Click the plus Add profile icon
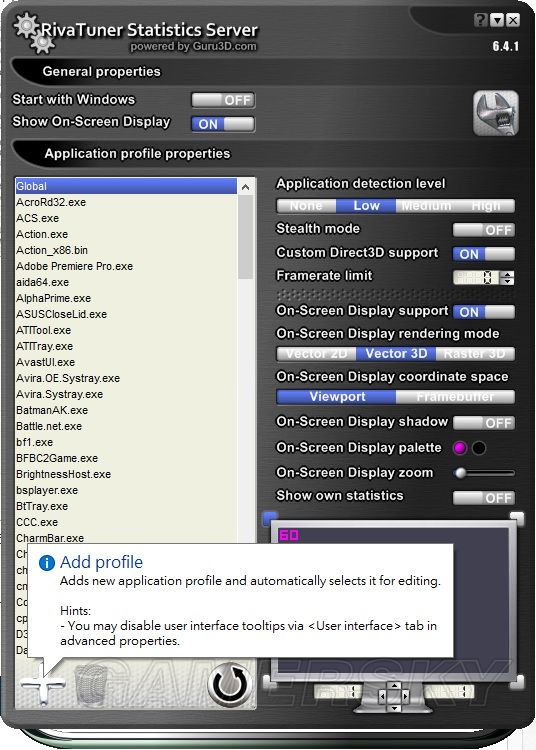Image resolution: width=536 pixels, height=750 pixels. (43, 684)
